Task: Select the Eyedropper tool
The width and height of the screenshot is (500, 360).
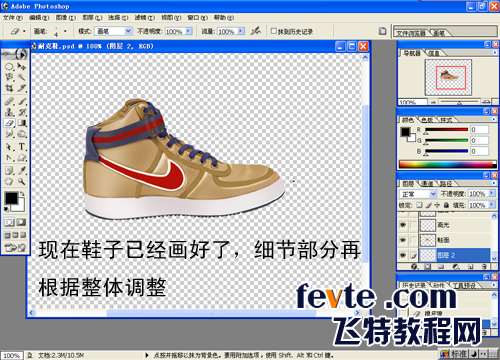Action: click(22, 170)
